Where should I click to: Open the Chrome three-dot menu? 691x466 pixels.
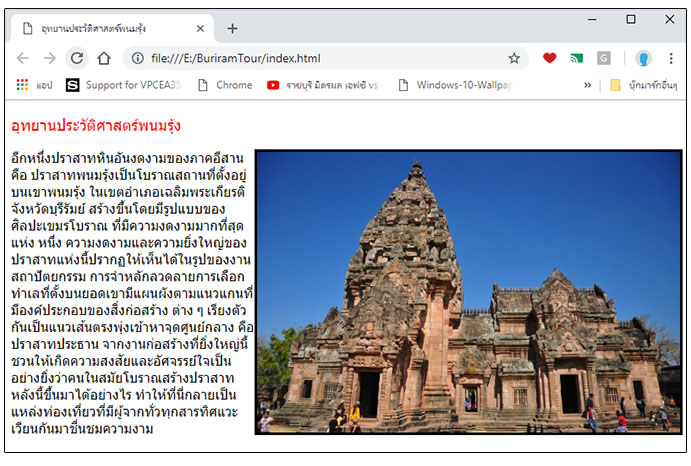(670, 58)
